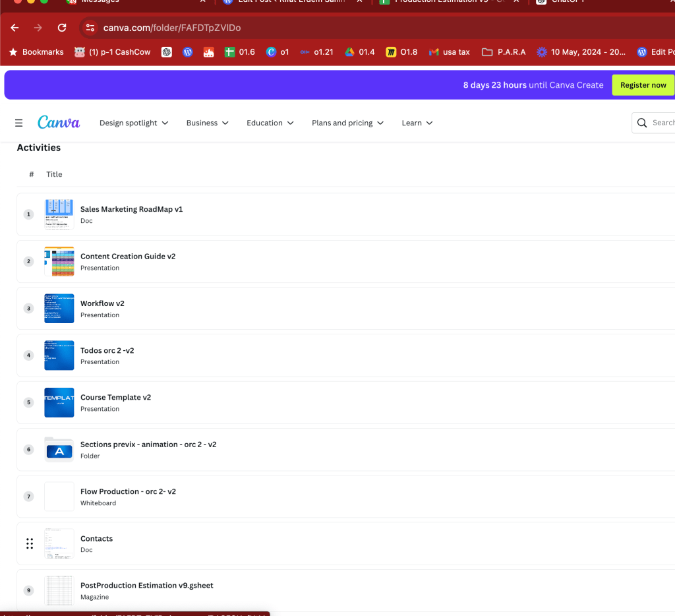This screenshot has height=616, width=675.
Task: Click the browser forward arrow
Action: pyautogui.click(x=38, y=28)
